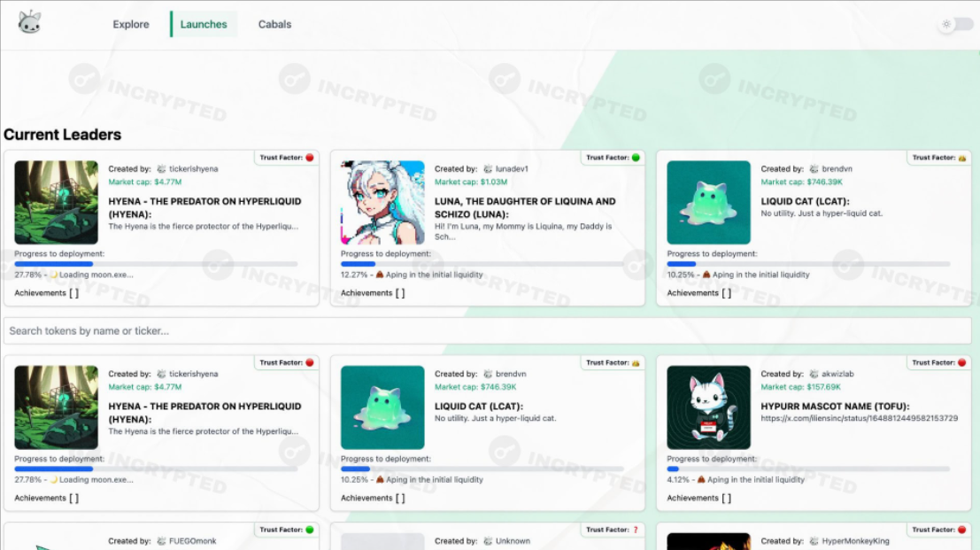Click red Trust Factor dot on TOFU card
The width and height of the screenshot is (980, 550).
tap(962, 362)
